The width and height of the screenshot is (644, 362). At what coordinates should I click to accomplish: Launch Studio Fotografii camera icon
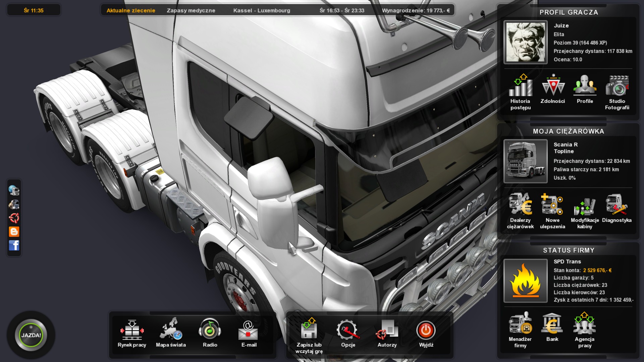click(x=617, y=86)
